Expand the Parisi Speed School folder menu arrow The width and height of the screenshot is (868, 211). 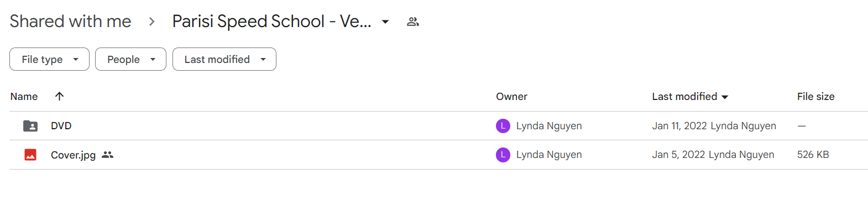[385, 22]
